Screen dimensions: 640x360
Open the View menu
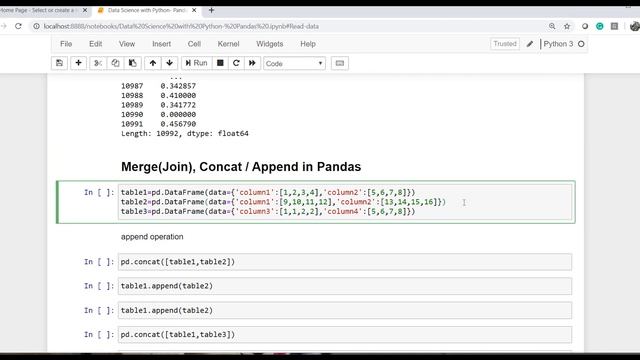[127, 44]
